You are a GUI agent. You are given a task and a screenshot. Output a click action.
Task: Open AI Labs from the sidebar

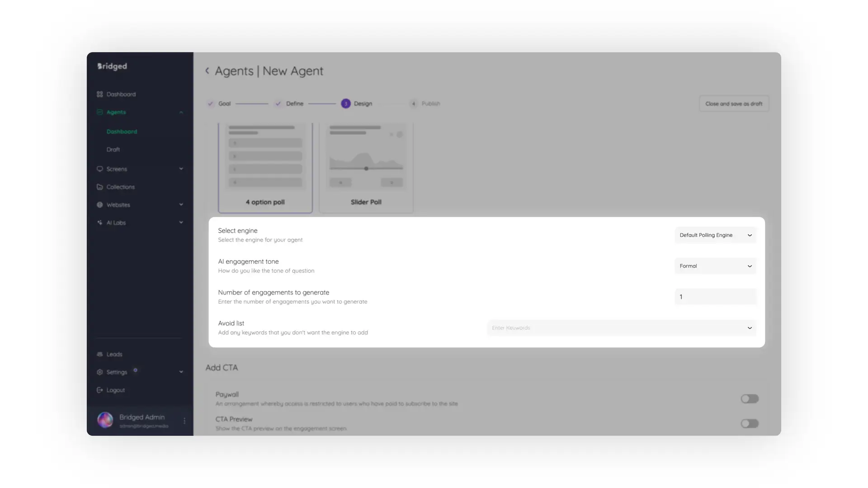100,222
